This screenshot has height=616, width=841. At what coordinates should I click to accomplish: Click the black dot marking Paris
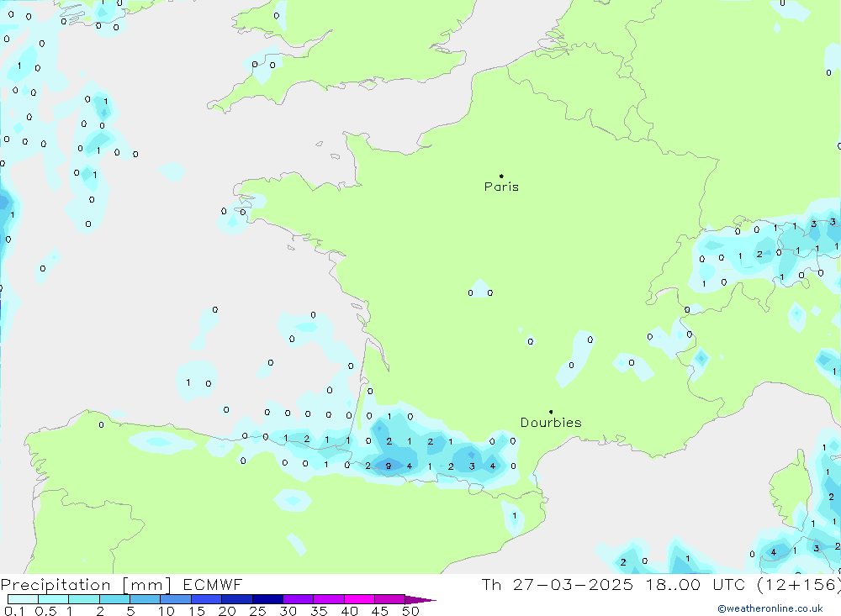coord(501,176)
